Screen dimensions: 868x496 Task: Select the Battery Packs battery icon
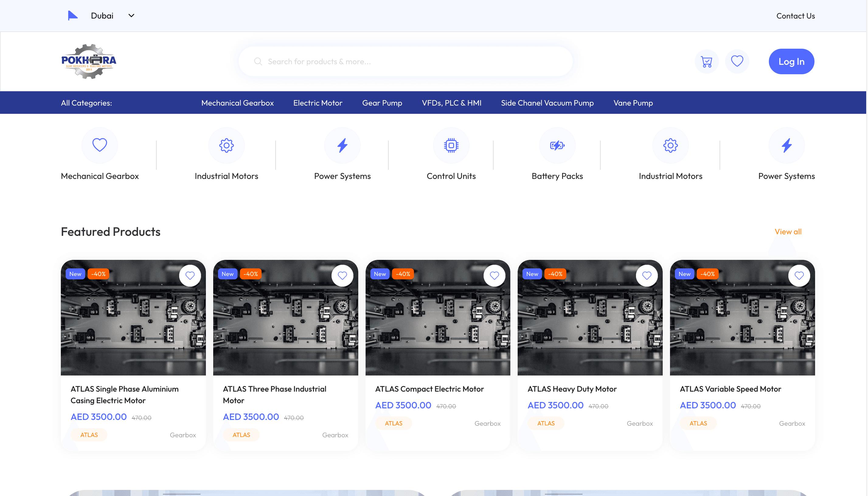pyautogui.click(x=557, y=145)
